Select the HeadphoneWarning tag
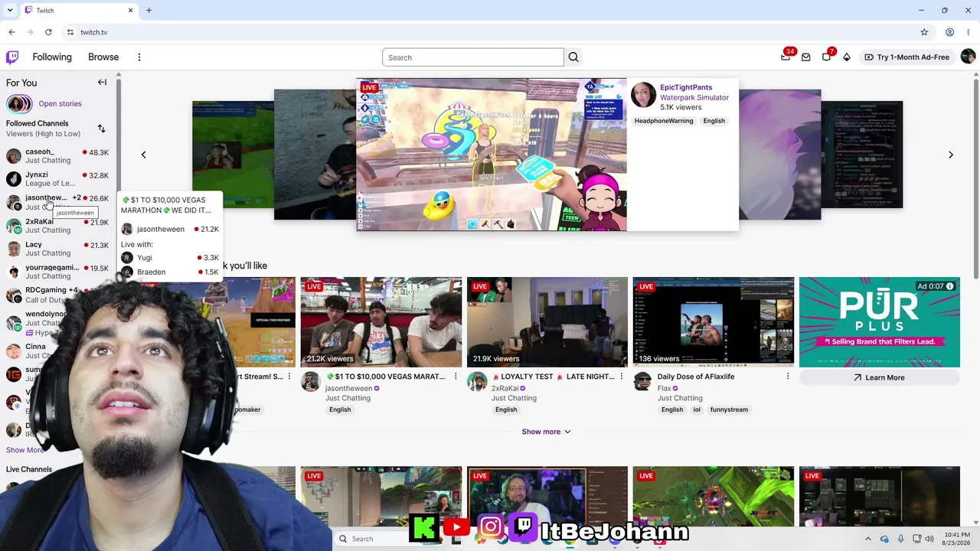This screenshot has width=980, height=551. pos(664,121)
